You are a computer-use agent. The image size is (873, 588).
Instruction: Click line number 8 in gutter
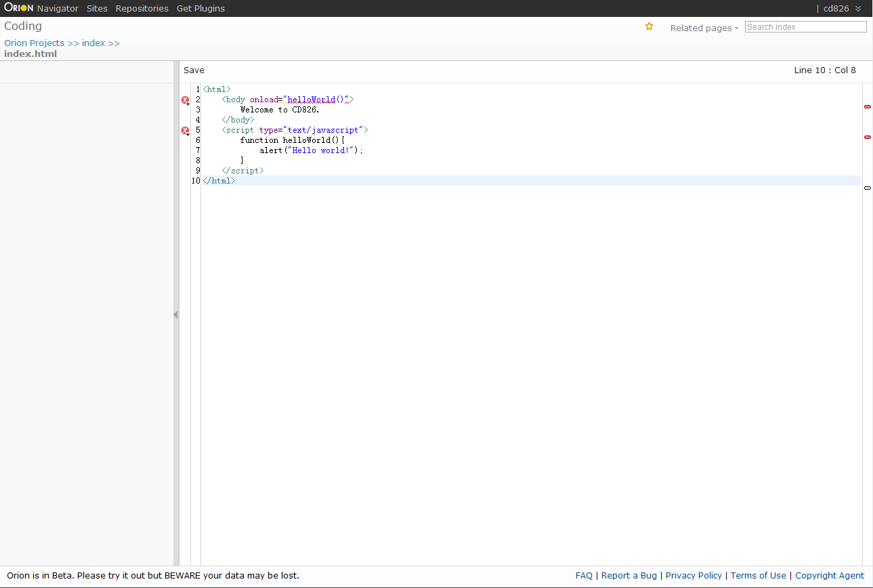[x=198, y=161]
